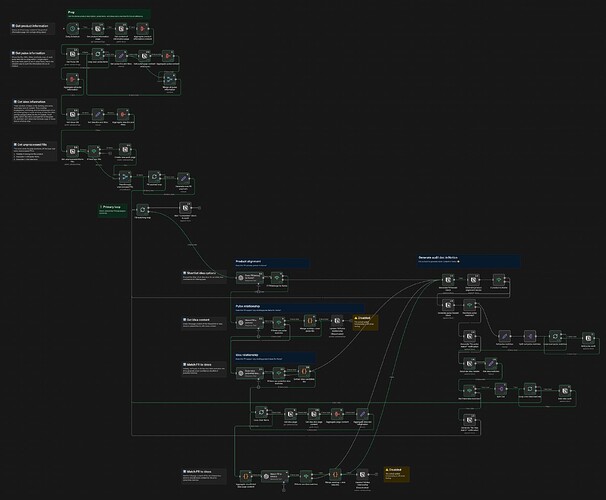Image resolution: width=606 pixels, height=500 pixels.
Task: Select the Merge node before the FR subsheet loop
Action: (125, 177)
